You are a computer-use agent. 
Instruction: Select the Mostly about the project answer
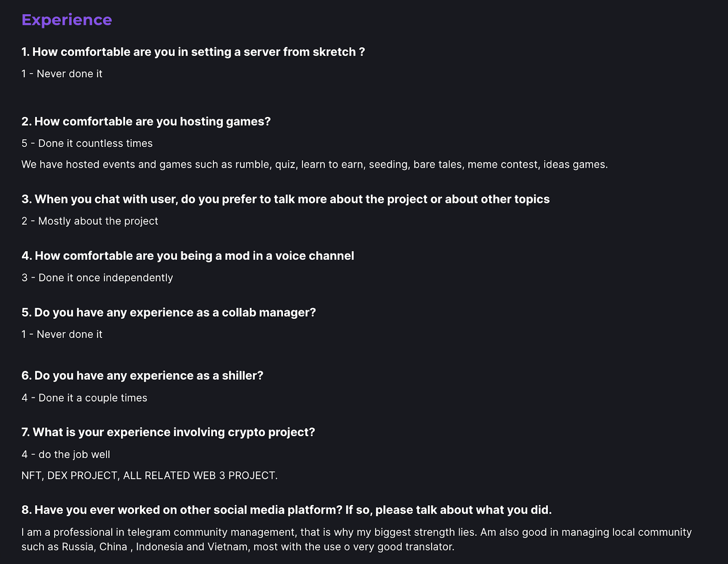(x=90, y=221)
